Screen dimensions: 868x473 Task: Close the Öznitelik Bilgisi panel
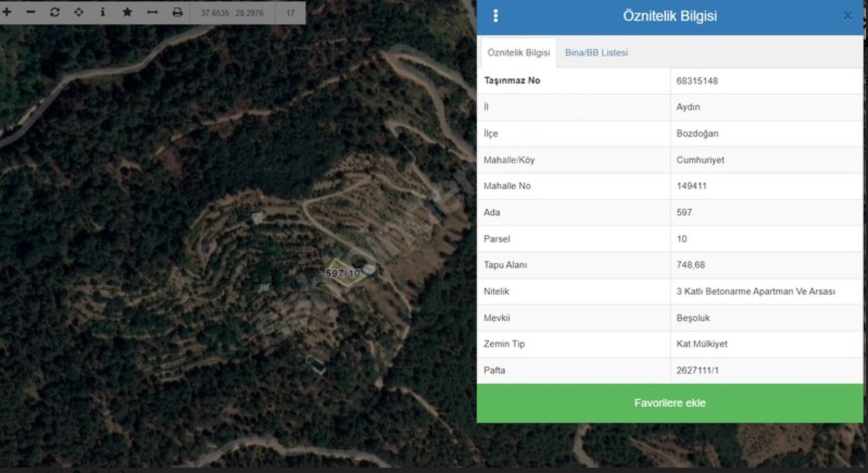click(x=847, y=16)
